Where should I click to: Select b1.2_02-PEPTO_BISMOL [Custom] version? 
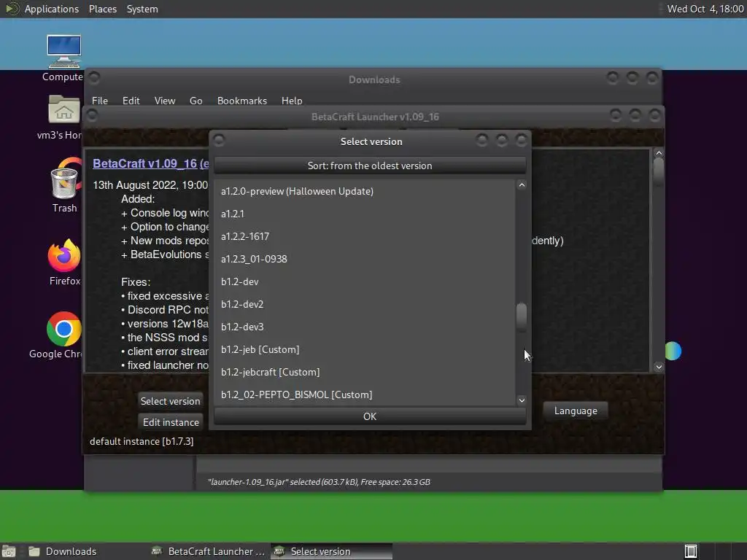pos(365,394)
